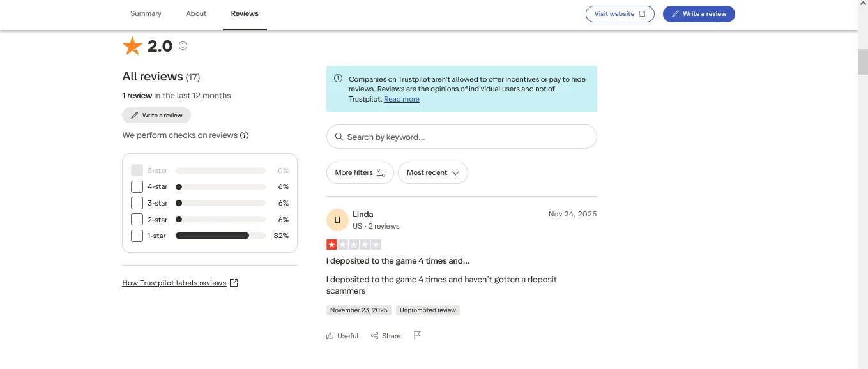The width and height of the screenshot is (868, 369).
Task: Click the flag icon under Linda's review
Action: (x=417, y=336)
